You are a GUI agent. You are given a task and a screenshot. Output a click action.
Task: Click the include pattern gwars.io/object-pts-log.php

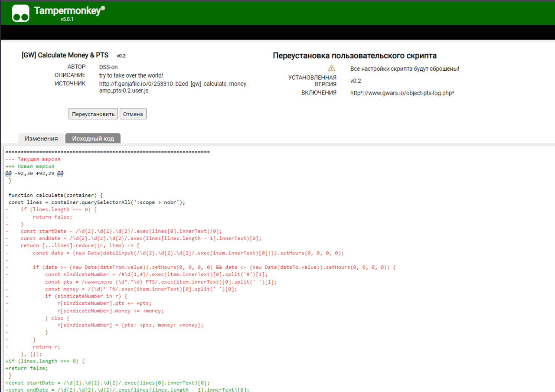click(402, 93)
